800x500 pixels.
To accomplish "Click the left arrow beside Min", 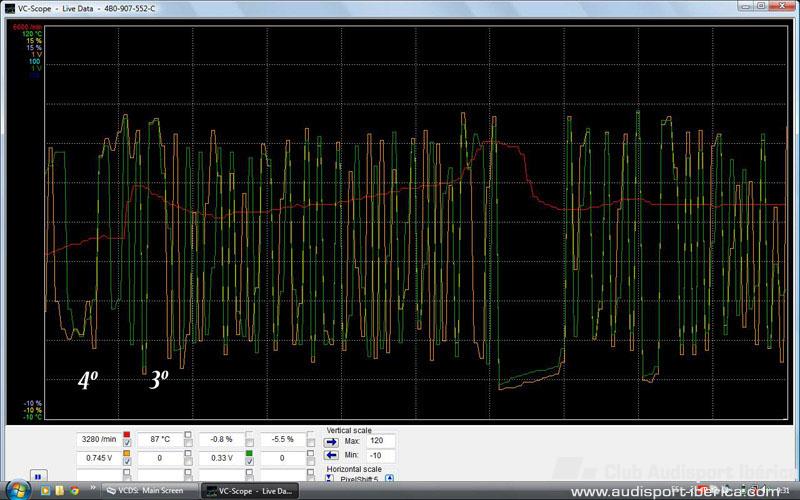I will tap(331, 455).
